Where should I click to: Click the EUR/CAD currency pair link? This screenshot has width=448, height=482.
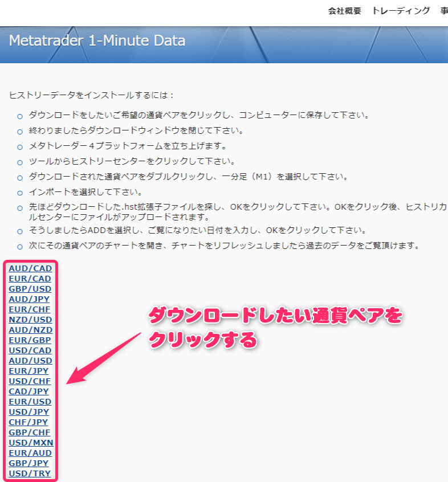point(30,279)
